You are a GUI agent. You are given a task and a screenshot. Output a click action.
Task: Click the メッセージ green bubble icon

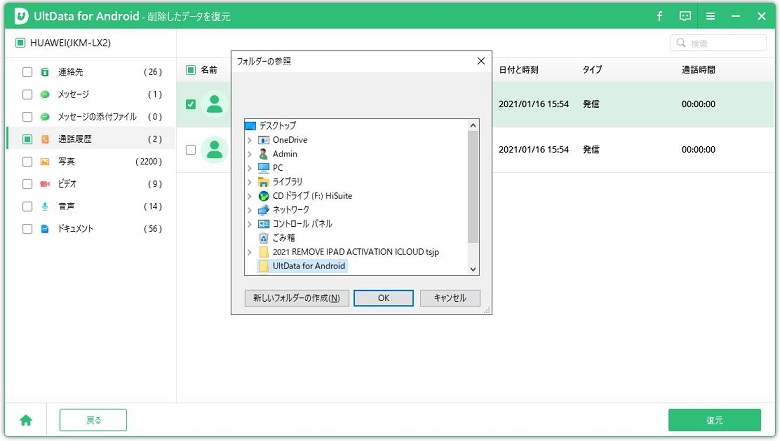(45, 94)
